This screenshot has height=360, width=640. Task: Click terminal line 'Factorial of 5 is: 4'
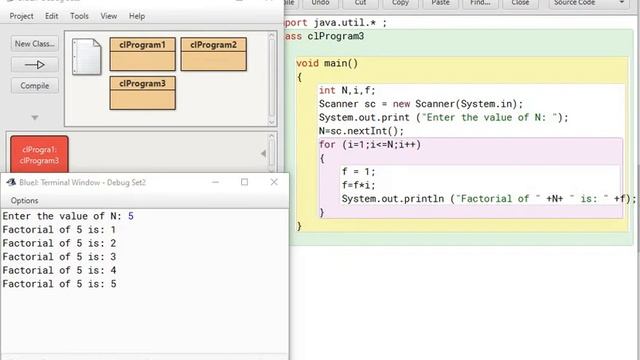[x=59, y=270]
